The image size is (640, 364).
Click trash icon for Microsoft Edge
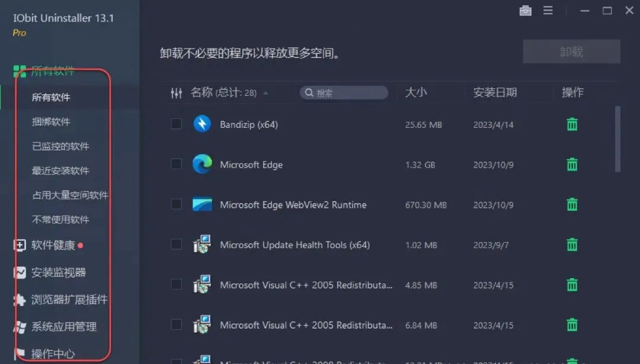(572, 165)
